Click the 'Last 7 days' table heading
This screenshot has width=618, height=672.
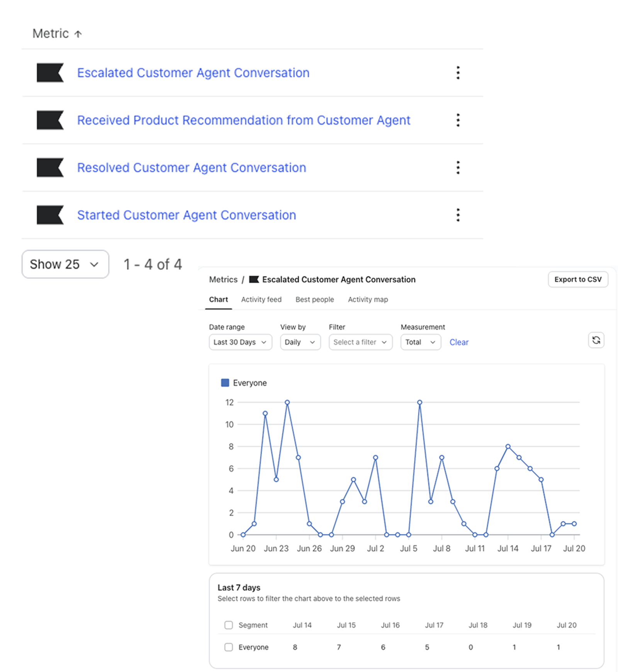coord(239,587)
